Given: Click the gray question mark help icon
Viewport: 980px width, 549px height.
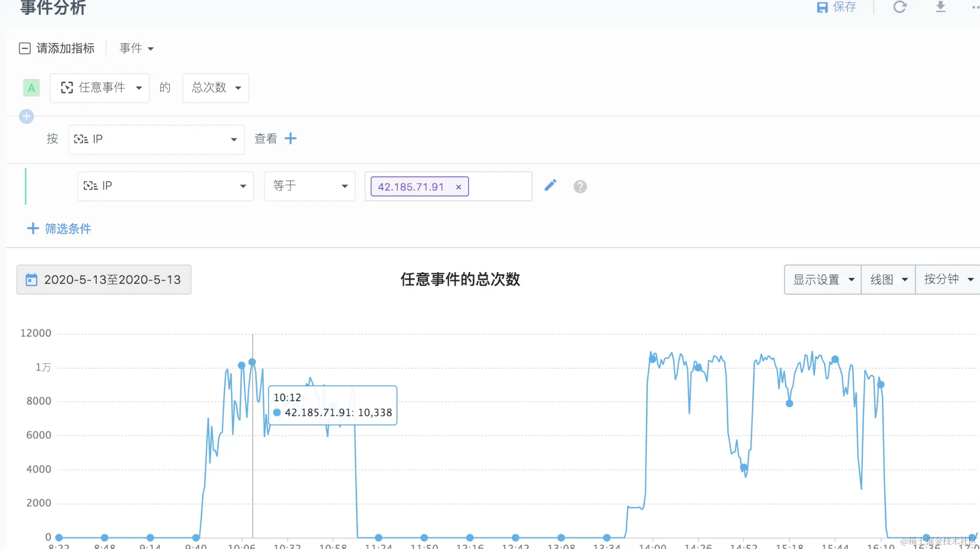Looking at the screenshot, I should 580,187.
